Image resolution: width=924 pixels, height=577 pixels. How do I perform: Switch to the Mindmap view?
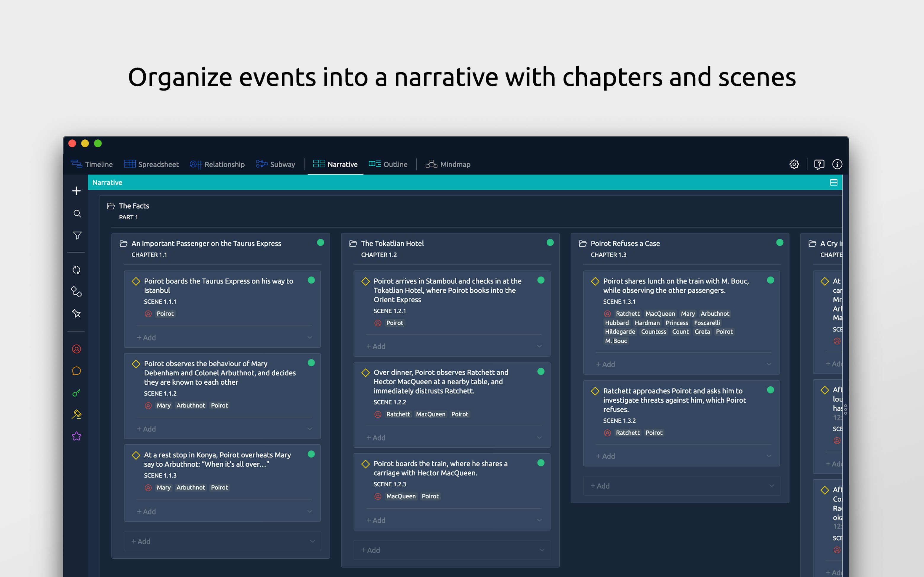point(455,164)
